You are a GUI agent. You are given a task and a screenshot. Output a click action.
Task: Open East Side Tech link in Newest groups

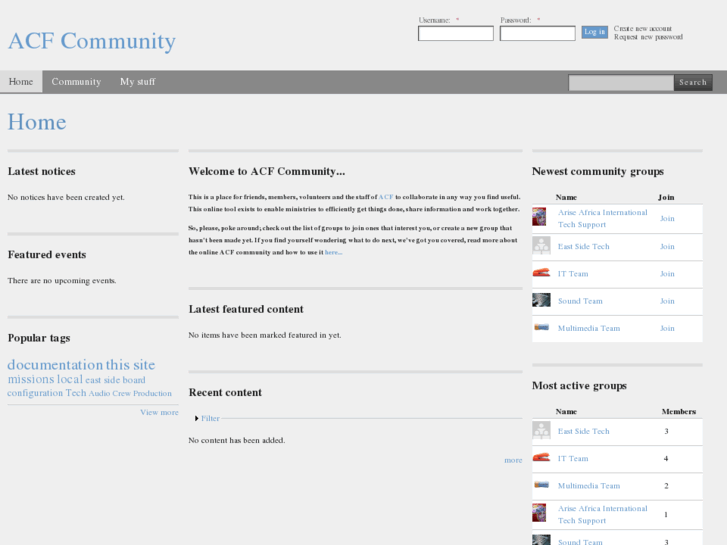(583, 246)
